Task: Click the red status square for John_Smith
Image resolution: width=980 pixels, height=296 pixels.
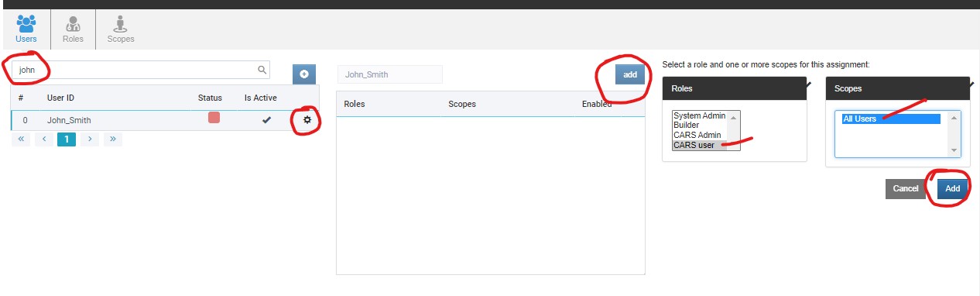Action: coord(214,118)
